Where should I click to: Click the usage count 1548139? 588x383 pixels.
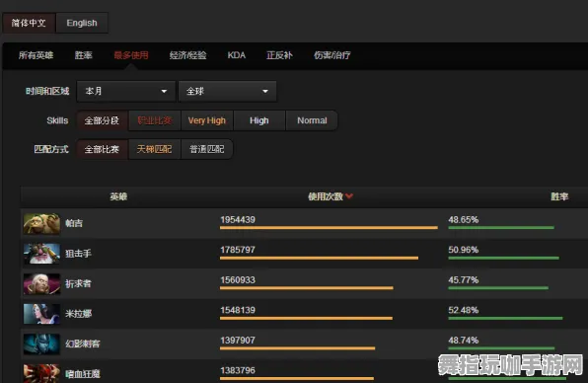[x=238, y=310]
